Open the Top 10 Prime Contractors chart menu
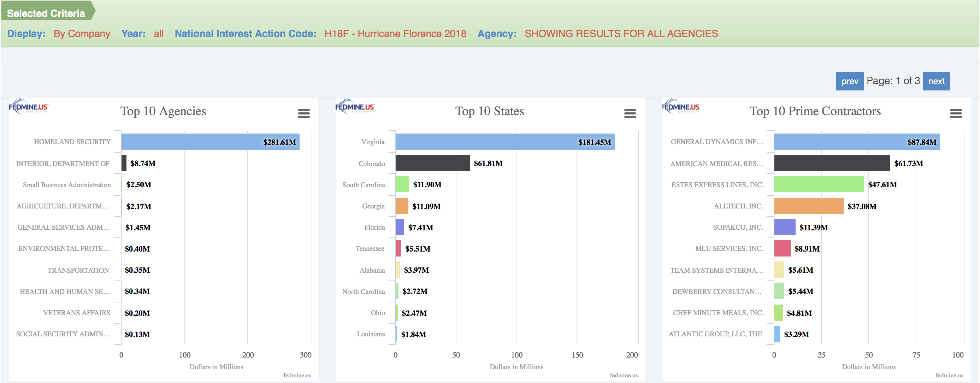Viewport: 980px width, 383px height. [x=956, y=113]
